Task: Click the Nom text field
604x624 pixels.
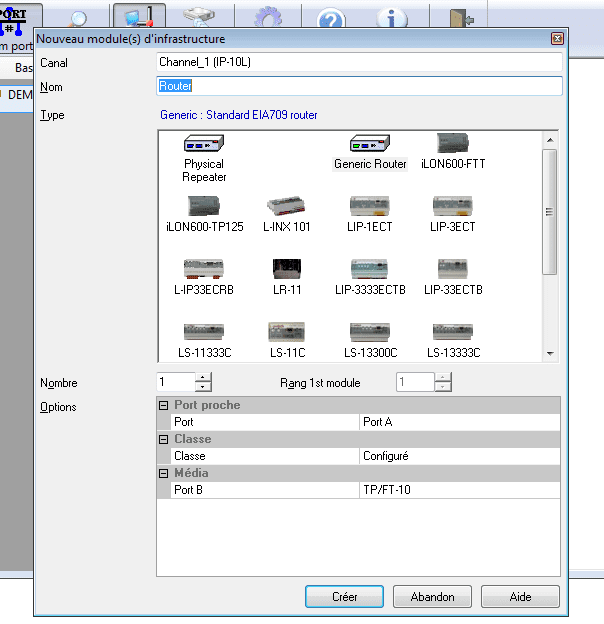Action: (x=359, y=87)
